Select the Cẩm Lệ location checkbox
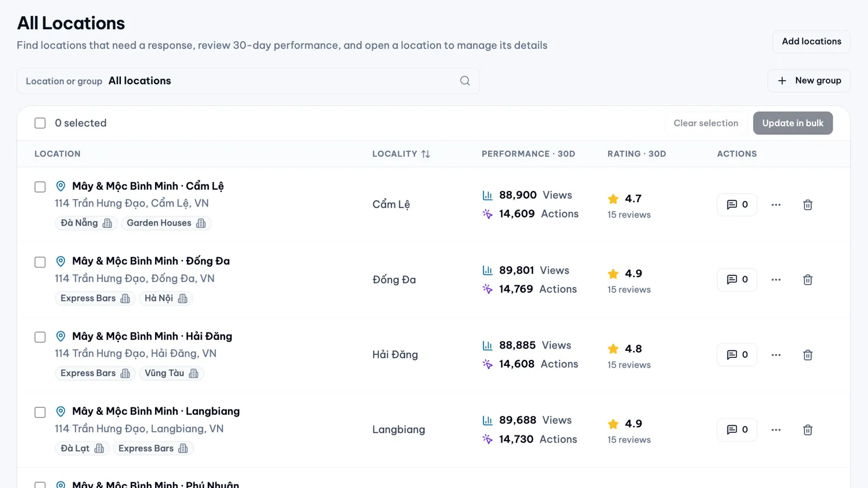Viewport: 868px width, 488px height. pos(40,187)
